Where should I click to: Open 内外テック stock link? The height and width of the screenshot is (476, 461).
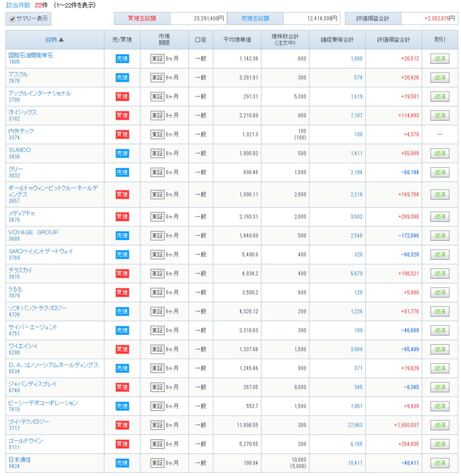21,131
